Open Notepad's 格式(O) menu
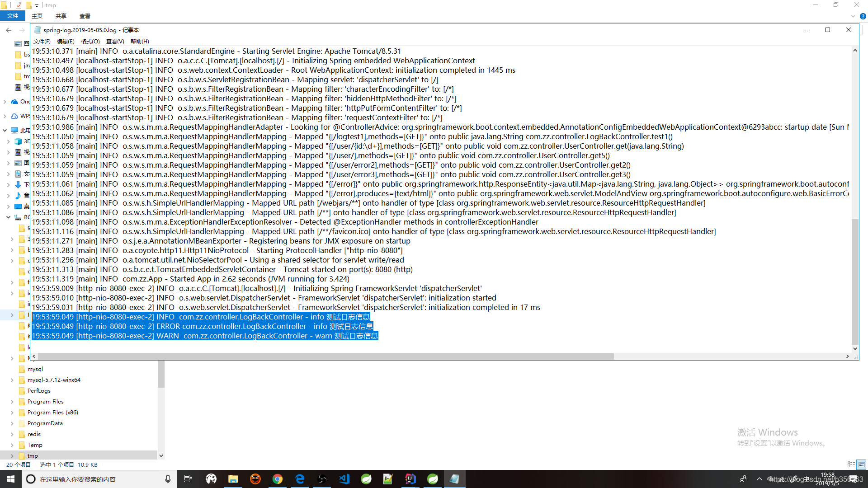Viewport: 868px width, 488px height. click(90, 42)
